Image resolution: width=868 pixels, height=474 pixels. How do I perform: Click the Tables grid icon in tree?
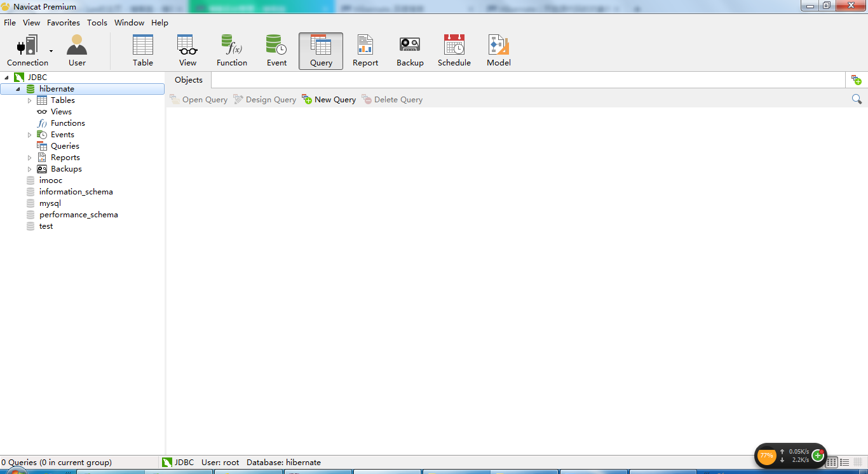click(x=42, y=100)
